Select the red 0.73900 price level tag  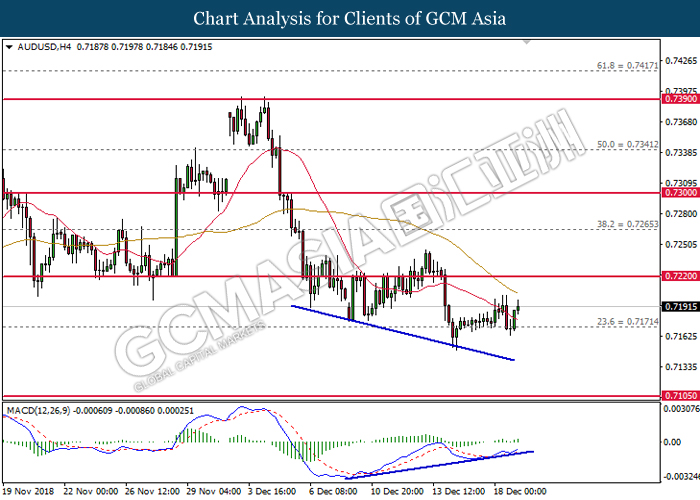(680, 99)
